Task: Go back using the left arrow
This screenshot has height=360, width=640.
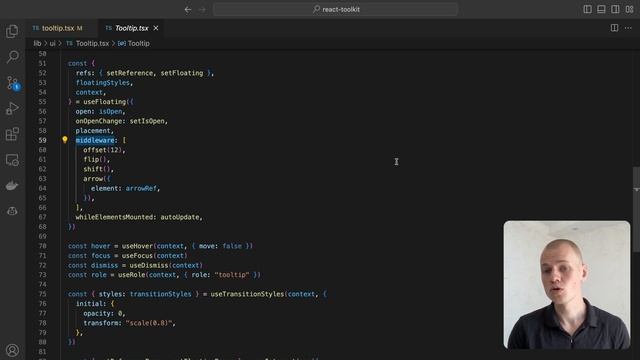Action: (x=188, y=9)
